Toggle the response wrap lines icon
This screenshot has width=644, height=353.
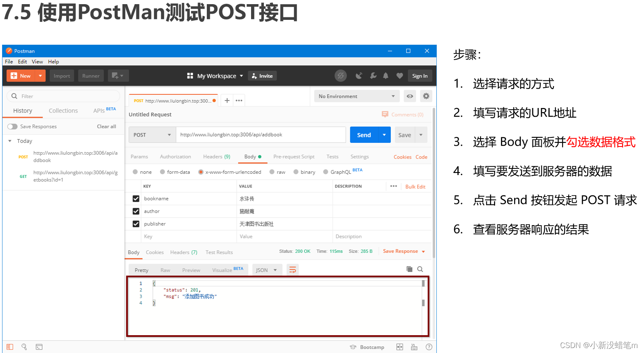292,270
